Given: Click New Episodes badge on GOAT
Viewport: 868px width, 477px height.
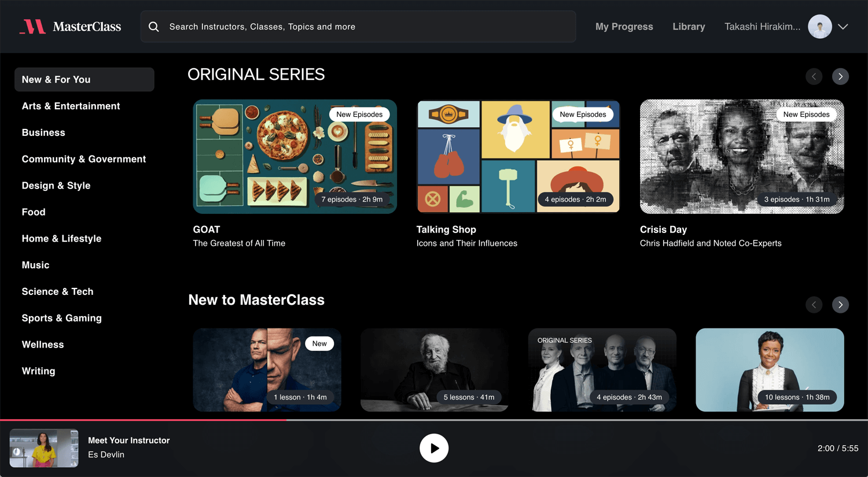Looking at the screenshot, I should [x=359, y=114].
